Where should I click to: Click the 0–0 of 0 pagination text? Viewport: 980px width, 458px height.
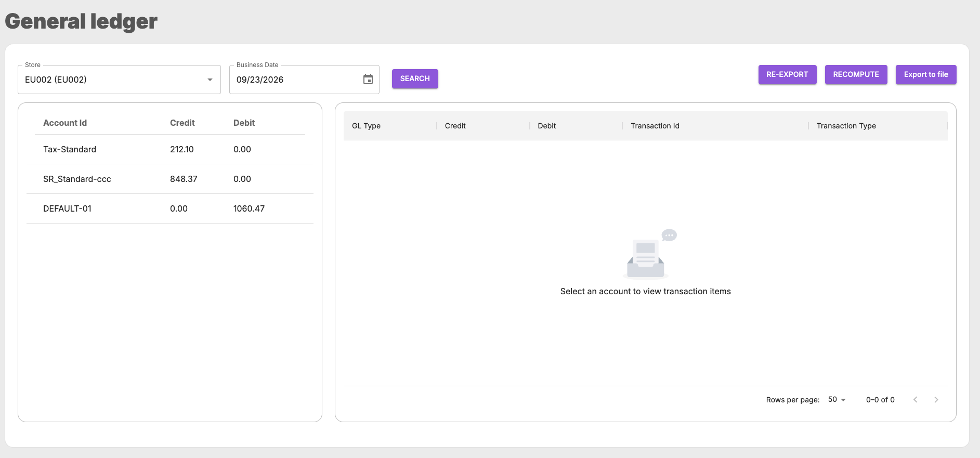tap(880, 400)
